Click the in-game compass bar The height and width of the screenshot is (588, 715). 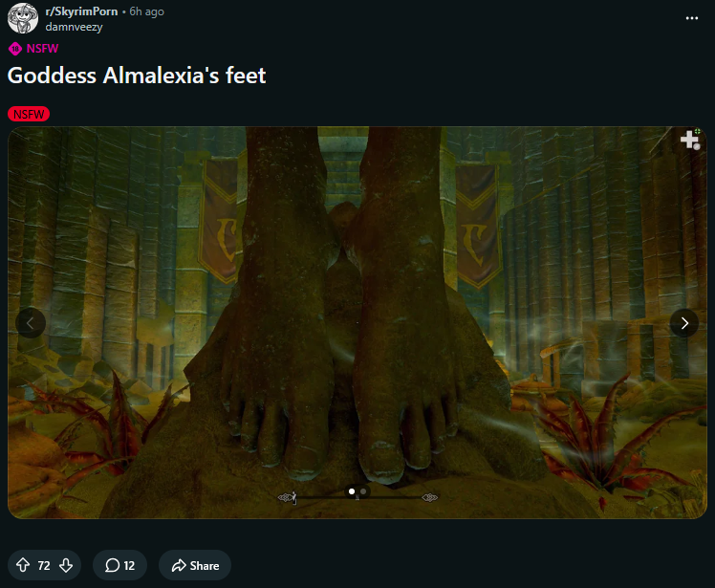(x=357, y=497)
